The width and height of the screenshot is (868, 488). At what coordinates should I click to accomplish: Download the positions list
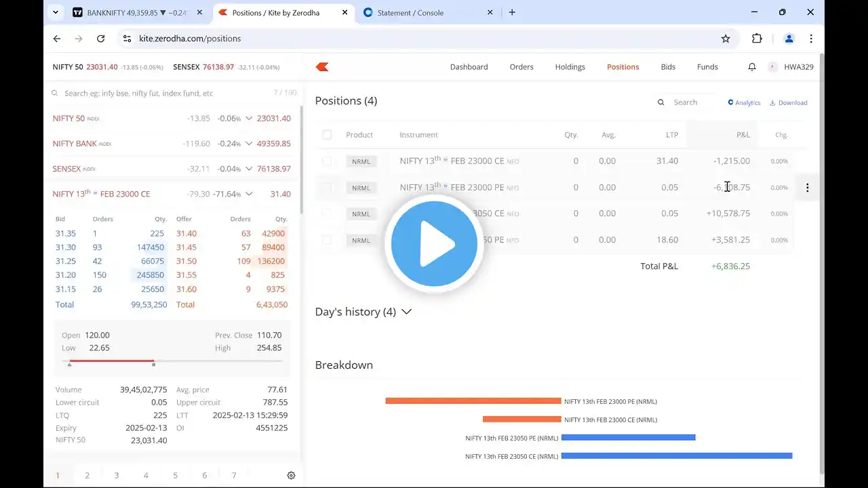pos(788,103)
